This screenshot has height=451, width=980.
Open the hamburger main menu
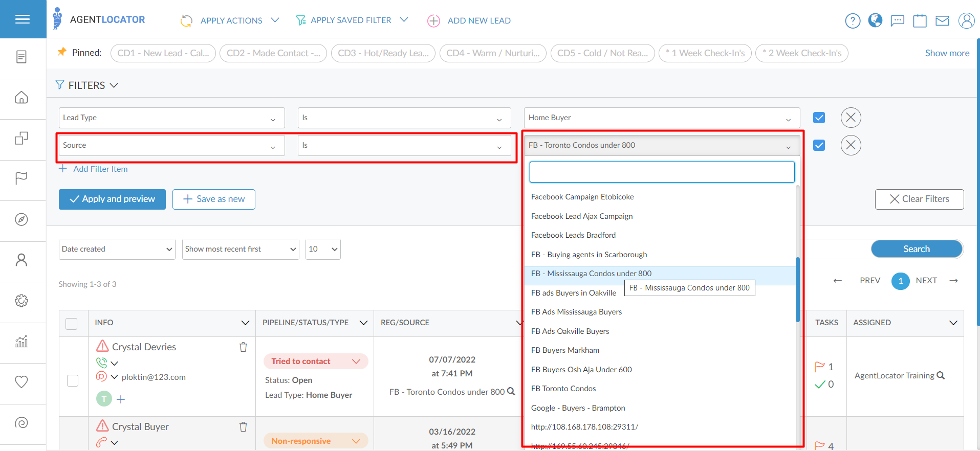[23, 19]
